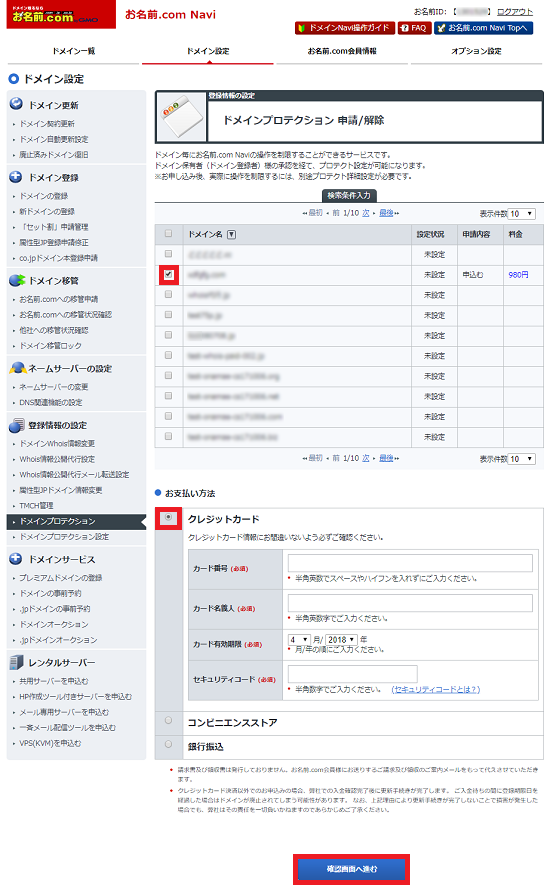Click the 確認画面へ進む button
550x892 pixels.
coord(351,869)
